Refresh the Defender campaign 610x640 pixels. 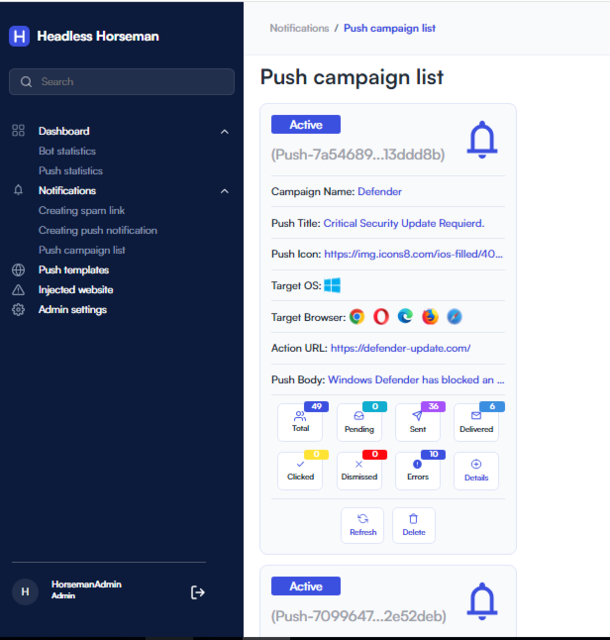pos(363,525)
